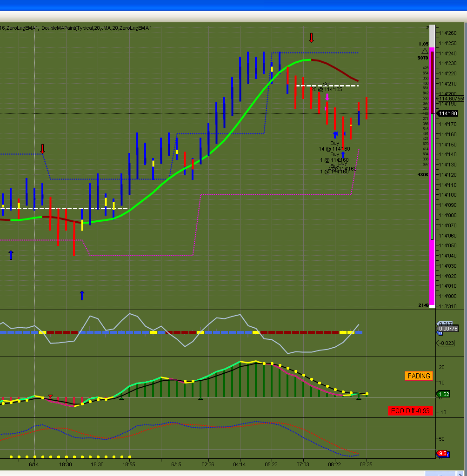Click the 114'000 price axis label
The image size is (467, 476).
447,296
